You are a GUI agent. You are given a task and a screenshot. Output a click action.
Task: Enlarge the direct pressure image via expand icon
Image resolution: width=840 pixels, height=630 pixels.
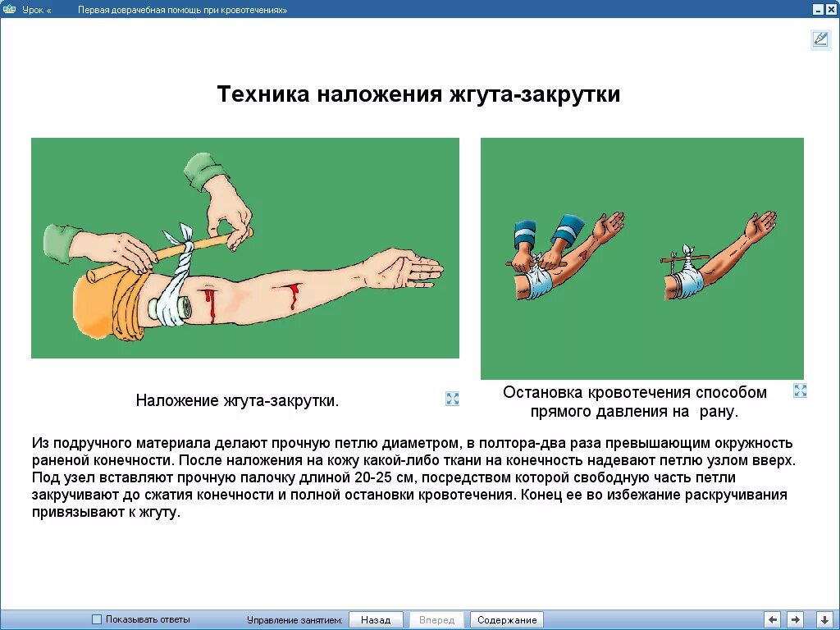tap(800, 390)
